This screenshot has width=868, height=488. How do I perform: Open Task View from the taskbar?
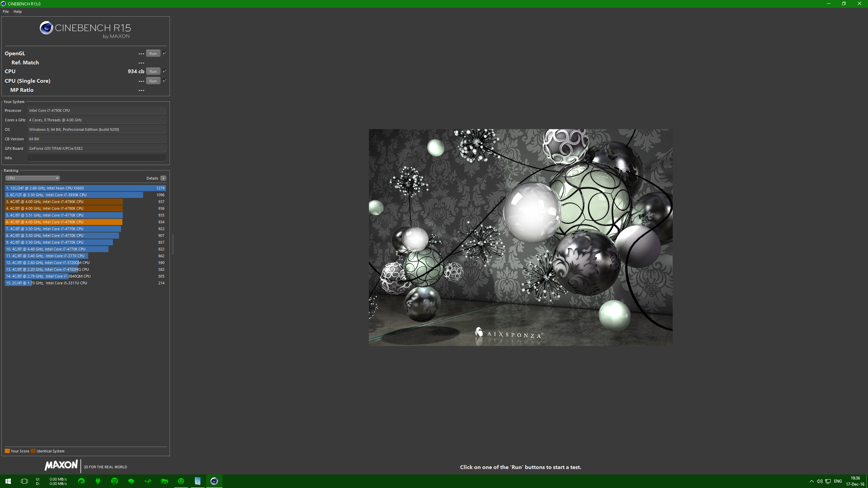click(24, 481)
